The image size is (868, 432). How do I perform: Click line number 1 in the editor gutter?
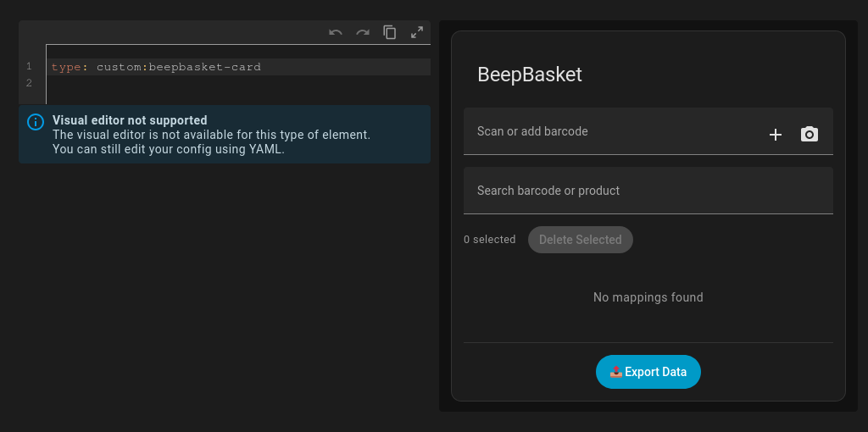coord(29,67)
